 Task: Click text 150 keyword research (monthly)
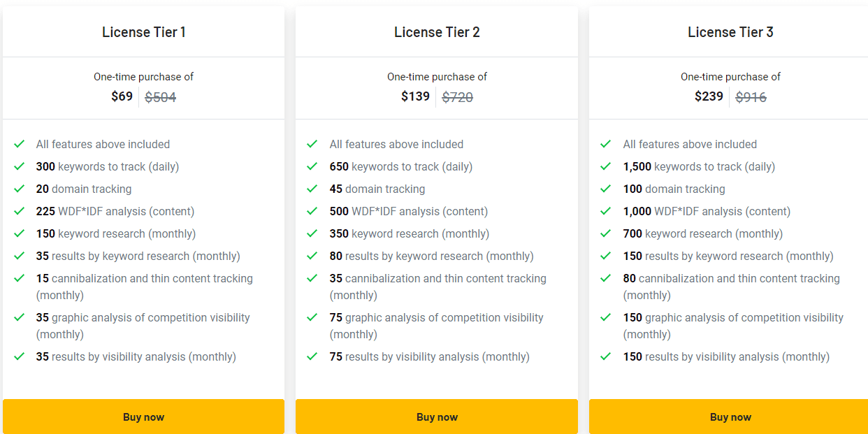pyautogui.click(x=116, y=233)
